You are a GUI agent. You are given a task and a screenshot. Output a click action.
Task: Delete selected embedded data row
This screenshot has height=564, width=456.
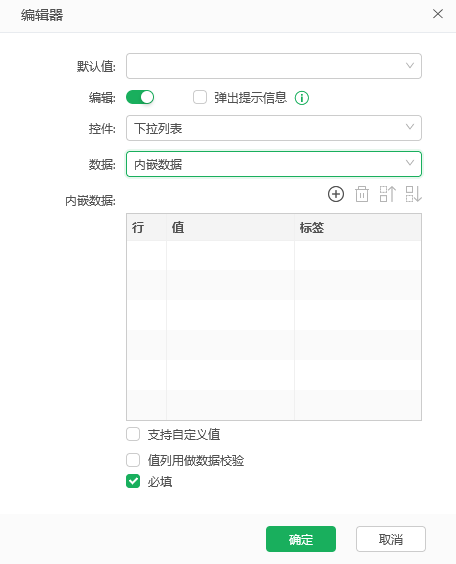(362, 194)
